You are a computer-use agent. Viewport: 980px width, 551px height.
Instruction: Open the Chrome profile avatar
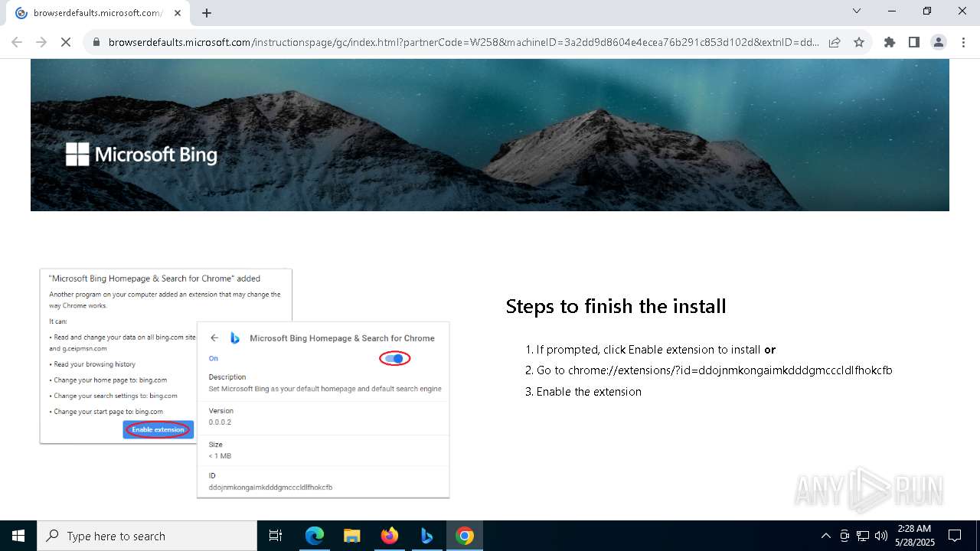pyautogui.click(x=939, y=42)
